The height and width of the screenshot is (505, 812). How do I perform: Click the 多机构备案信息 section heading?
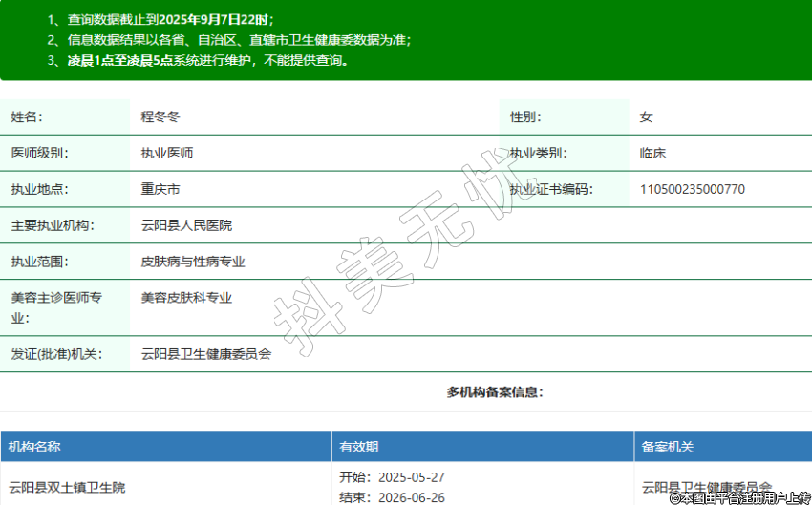(495, 392)
